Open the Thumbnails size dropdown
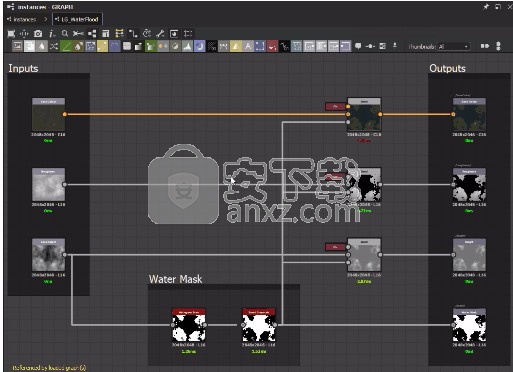The image size is (513, 372). point(454,47)
